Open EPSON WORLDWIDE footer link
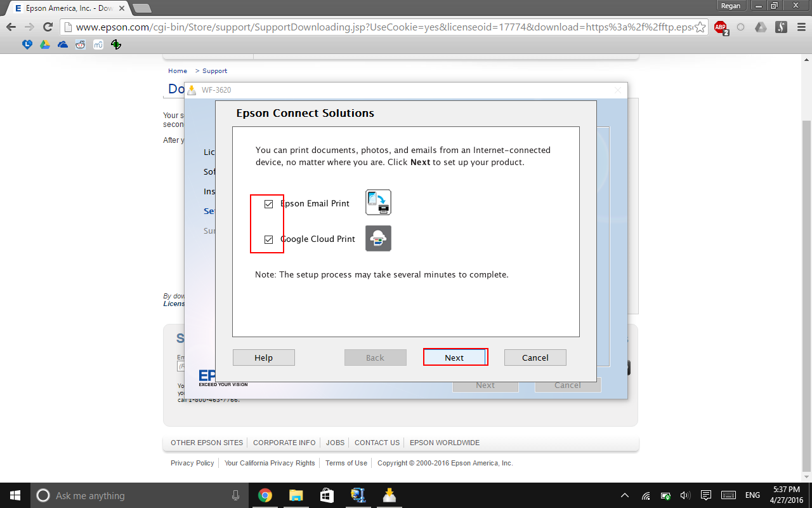 click(x=445, y=443)
